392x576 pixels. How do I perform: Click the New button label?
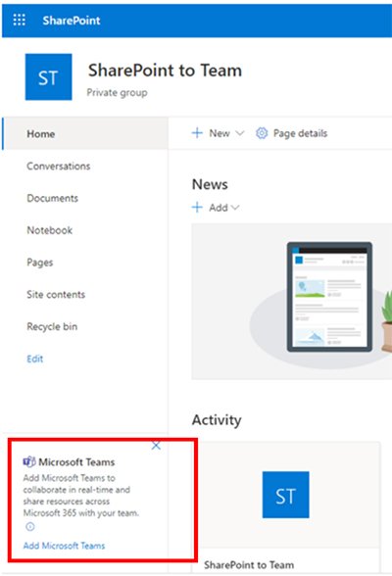(220, 133)
